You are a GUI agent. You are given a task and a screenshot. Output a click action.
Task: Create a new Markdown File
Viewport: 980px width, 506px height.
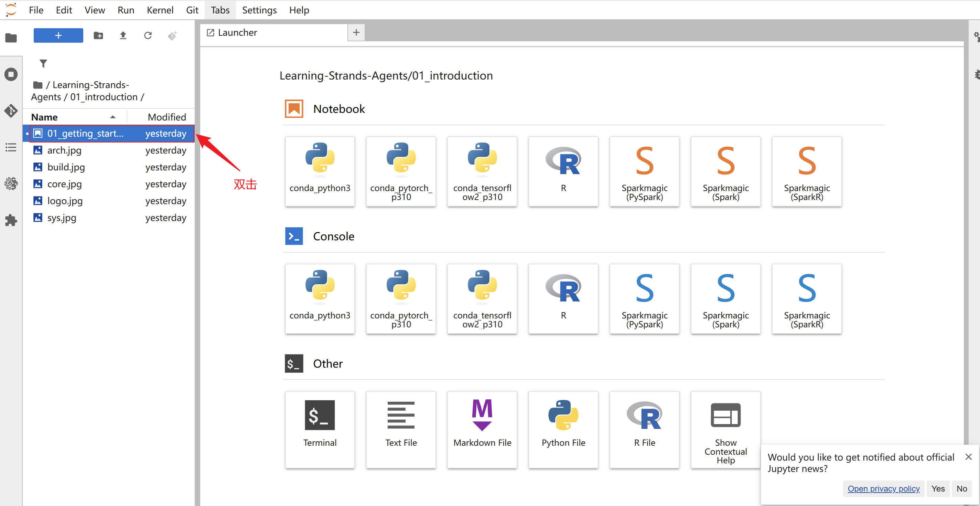coord(482,430)
